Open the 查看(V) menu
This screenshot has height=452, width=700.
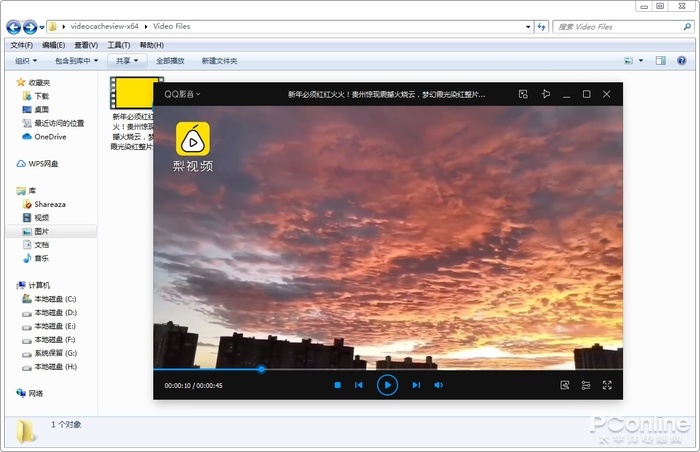pos(84,45)
